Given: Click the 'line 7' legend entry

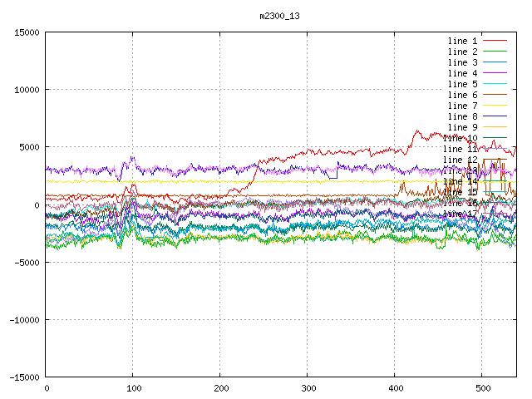Looking at the screenshot, I should pyautogui.click(x=462, y=106).
